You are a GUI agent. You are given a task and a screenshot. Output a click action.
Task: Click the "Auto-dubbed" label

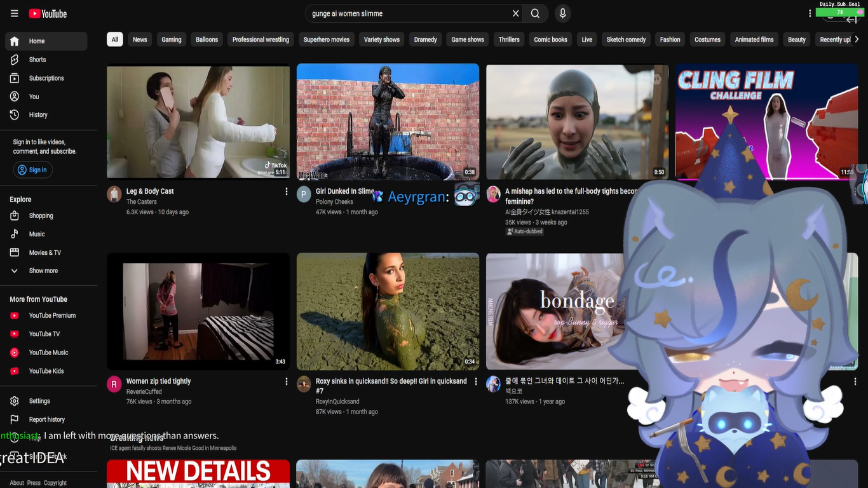524,232
